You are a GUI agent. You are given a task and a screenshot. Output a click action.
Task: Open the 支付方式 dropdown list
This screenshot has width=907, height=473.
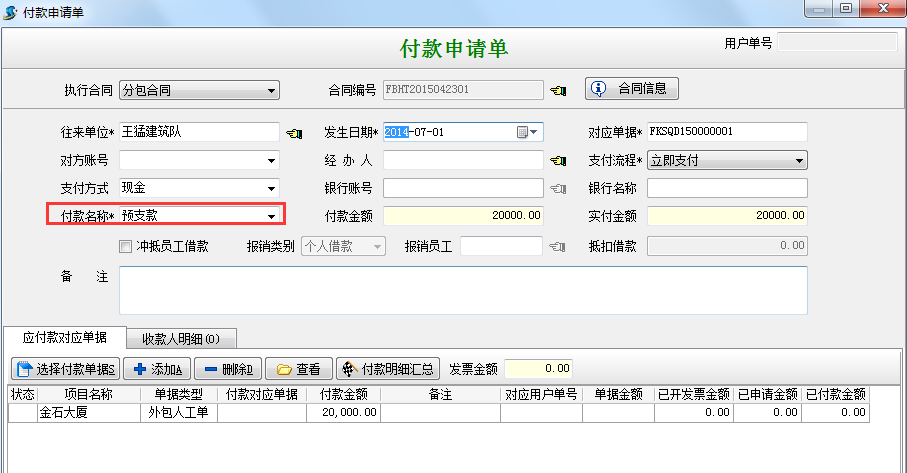pyautogui.click(x=271, y=188)
